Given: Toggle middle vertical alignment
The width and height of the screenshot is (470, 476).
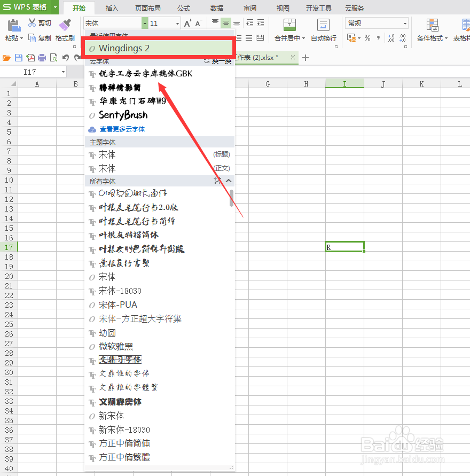Looking at the screenshot, I should pyautogui.click(x=226, y=23).
